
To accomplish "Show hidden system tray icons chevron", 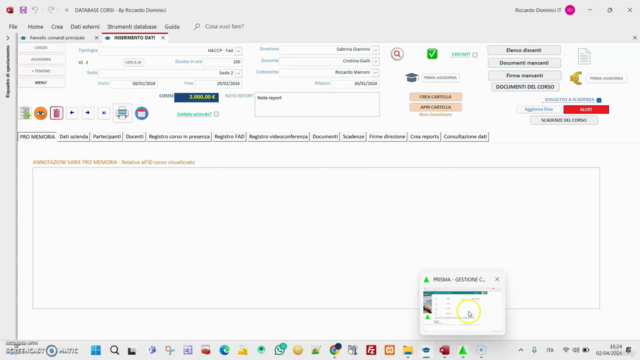I will click(521, 350).
